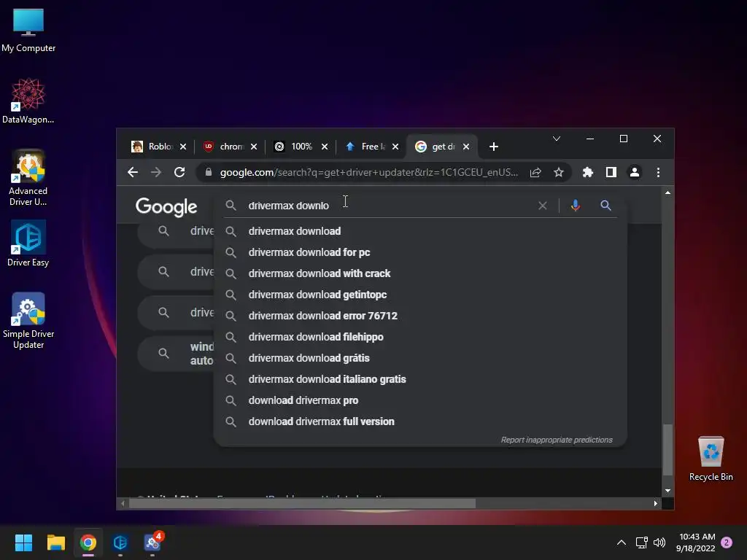Open network status in system tray
747x560 pixels.
(x=641, y=542)
